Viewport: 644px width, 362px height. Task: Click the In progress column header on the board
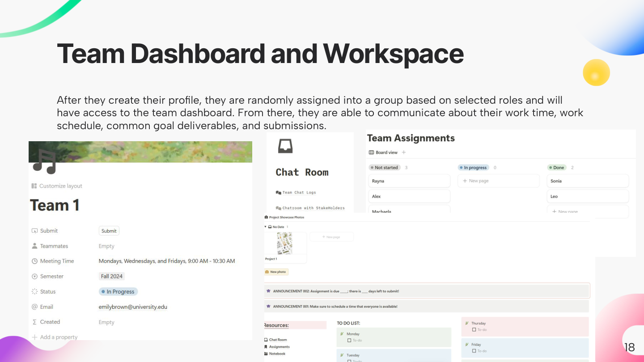click(473, 168)
